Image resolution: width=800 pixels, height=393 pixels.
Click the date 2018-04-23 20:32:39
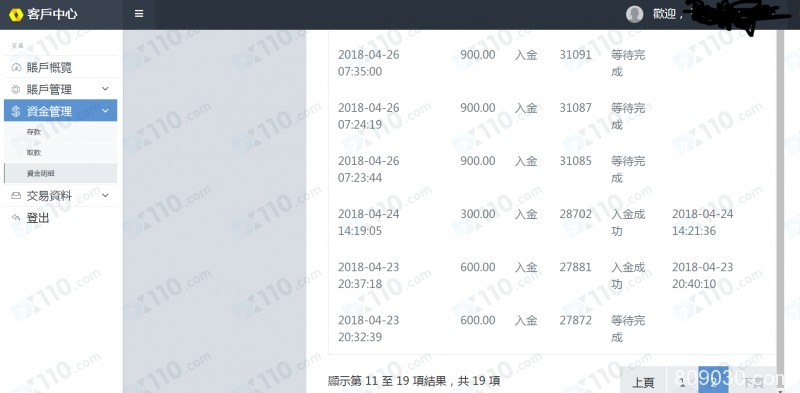point(368,329)
